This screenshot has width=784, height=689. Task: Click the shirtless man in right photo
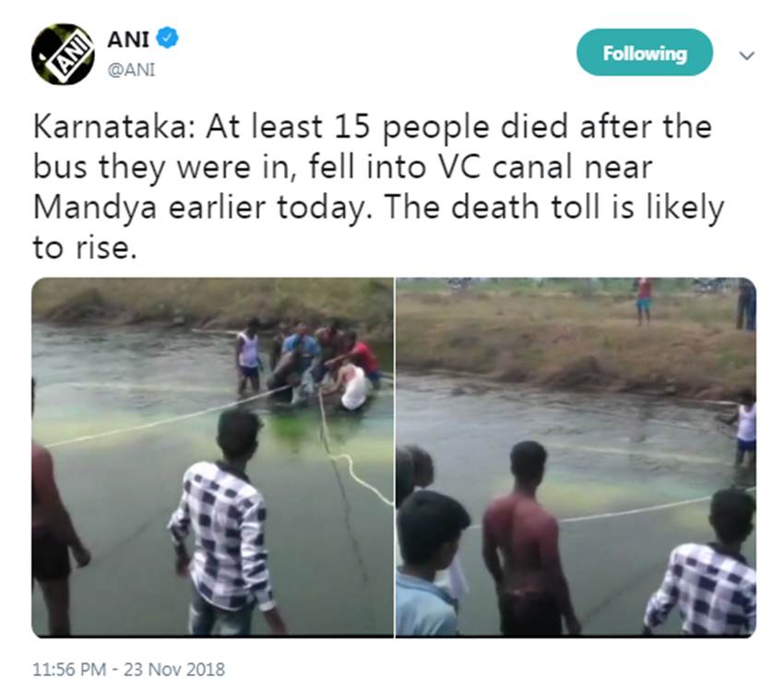click(x=527, y=535)
